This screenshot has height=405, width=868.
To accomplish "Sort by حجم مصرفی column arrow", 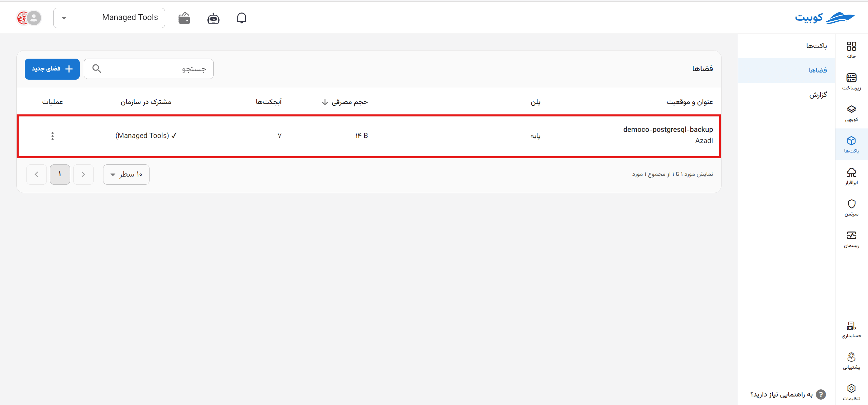I will coord(325,102).
